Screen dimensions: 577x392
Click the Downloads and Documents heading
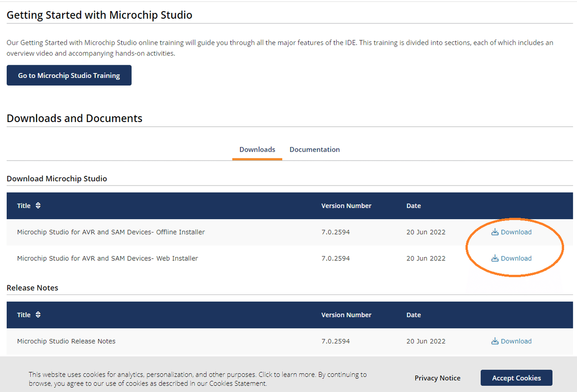[x=75, y=118]
